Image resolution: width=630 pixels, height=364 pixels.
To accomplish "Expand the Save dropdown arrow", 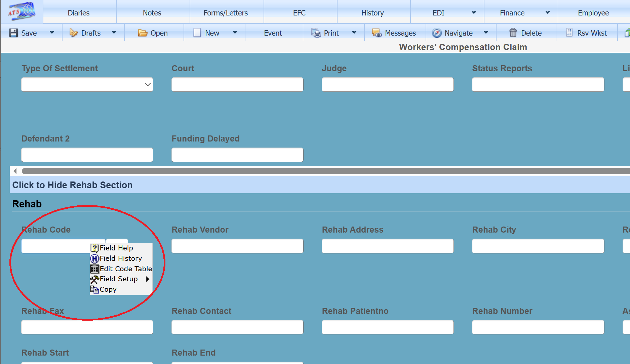I will click(x=52, y=33).
